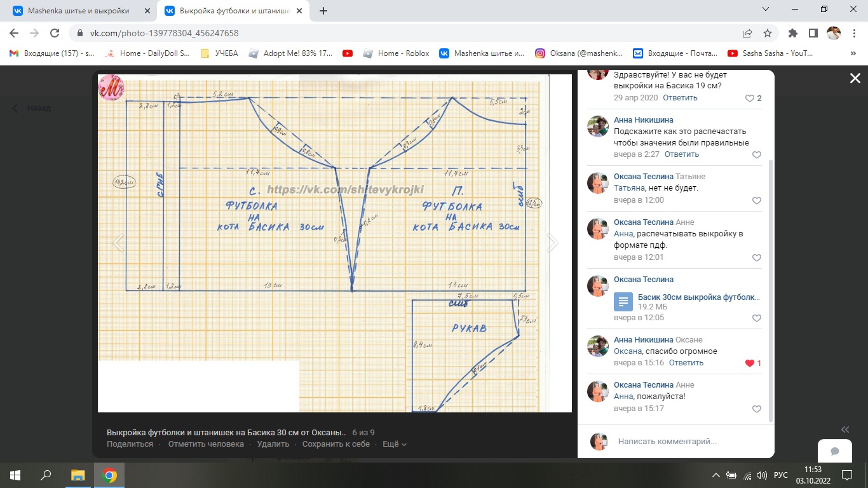Viewport: 868px width, 488px height.
Task: Open the YouTube icon bookmark
Action: 348,53
